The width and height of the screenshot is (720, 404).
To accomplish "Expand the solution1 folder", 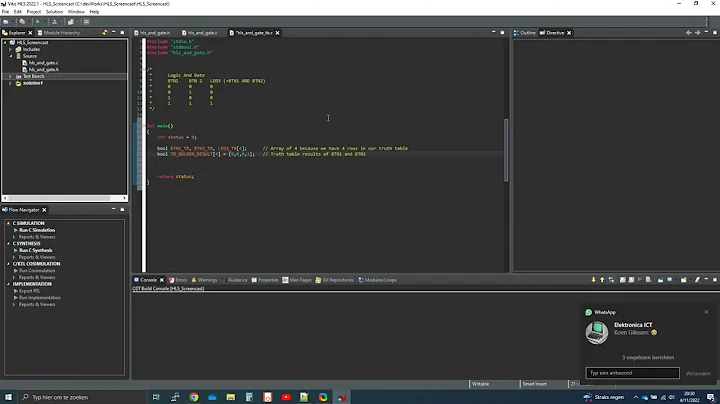I will point(11,84).
